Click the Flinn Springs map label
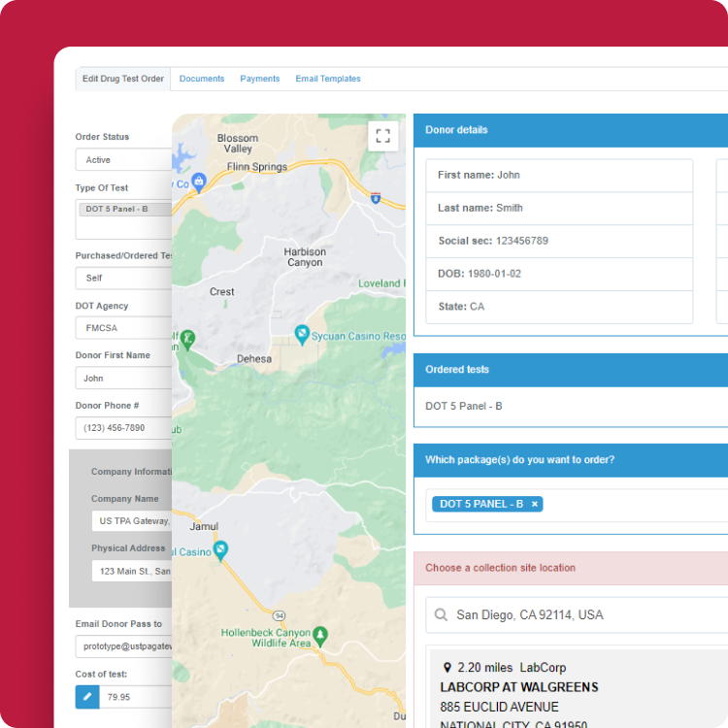 [257, 167]
